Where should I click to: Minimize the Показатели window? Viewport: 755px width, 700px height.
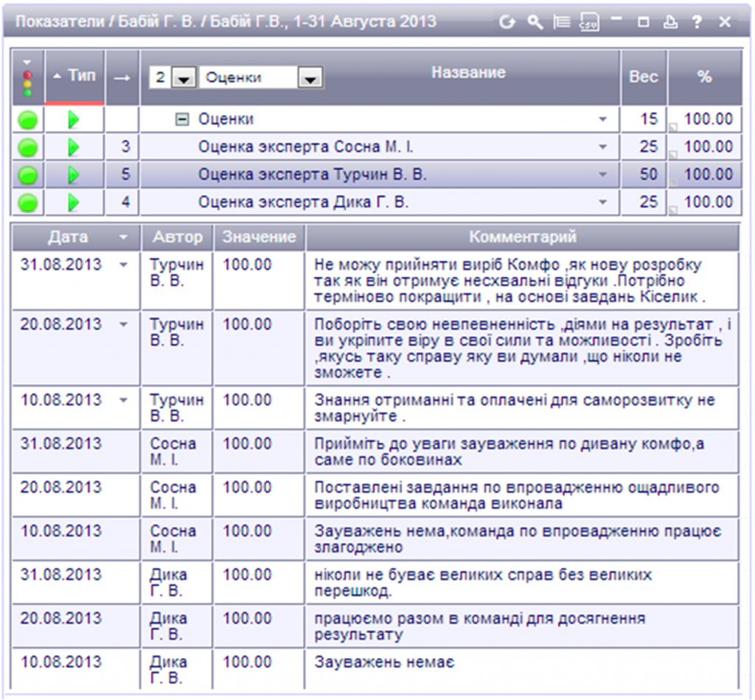point(616,19)
